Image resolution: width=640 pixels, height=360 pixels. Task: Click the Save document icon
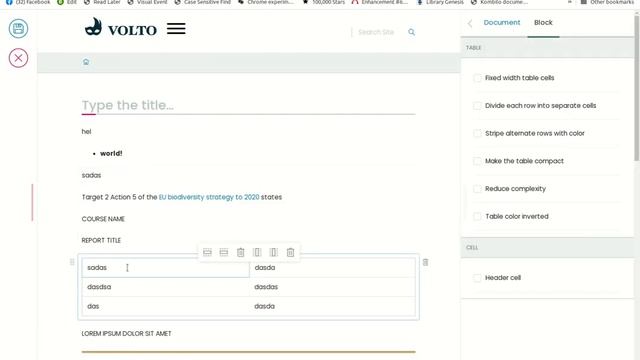pos(18,29)
